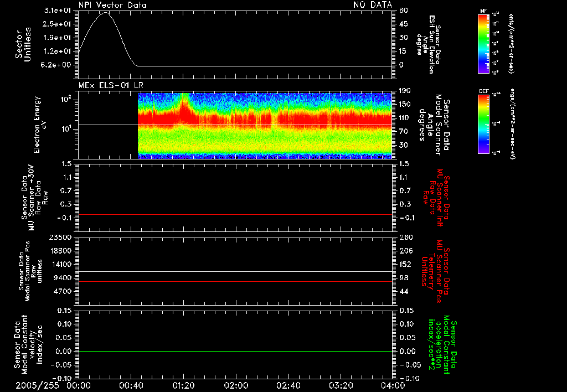Click the DEF color bar units label
The width and height of the screenshot is (567, 392).
(x=512, y=124)
